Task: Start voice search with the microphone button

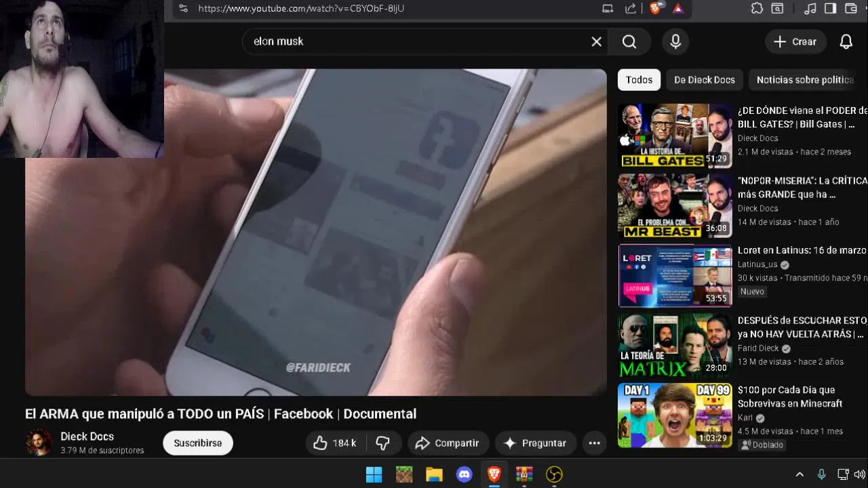Action: (675, 41)
